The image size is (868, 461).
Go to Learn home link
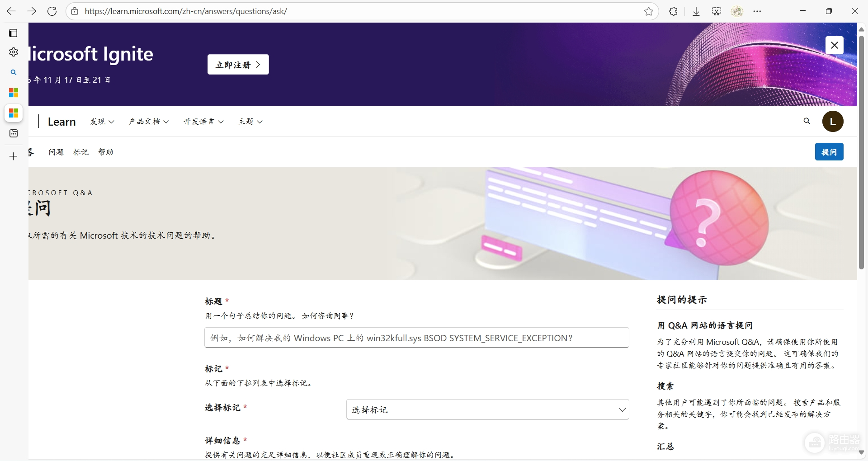coord(62,122)
